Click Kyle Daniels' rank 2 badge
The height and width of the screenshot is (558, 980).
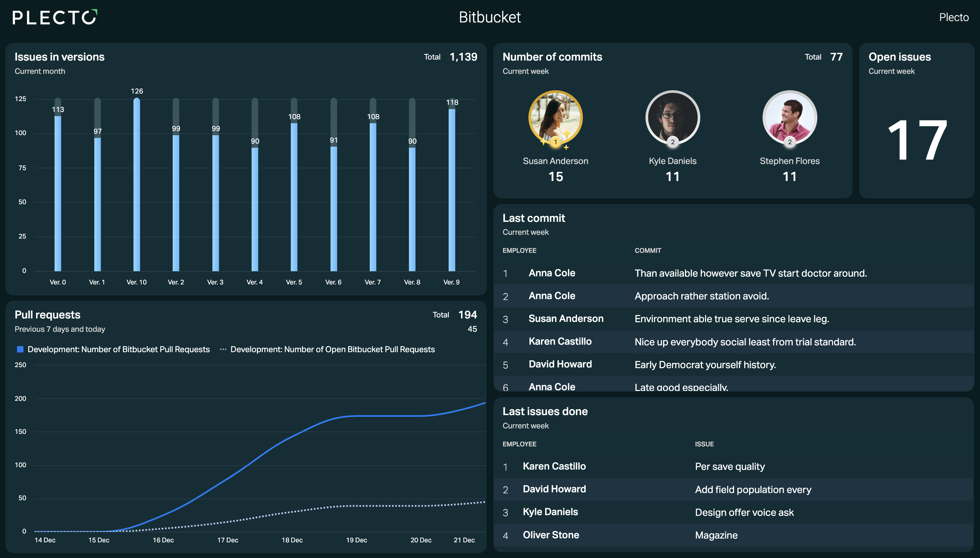673,142
